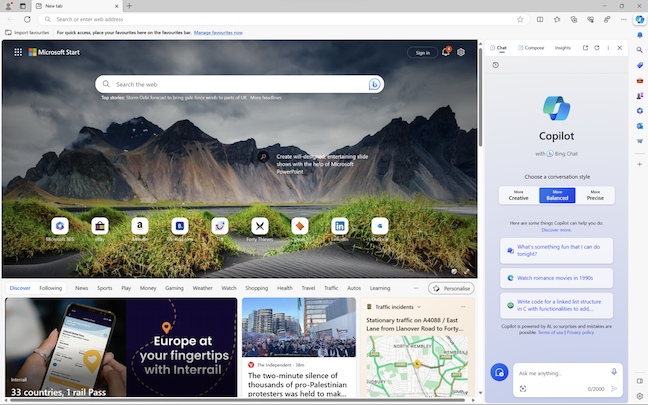Open the sidebar bell notifications icon
The width and height of the screenshot is (648, 405).
tap(640, 35)
